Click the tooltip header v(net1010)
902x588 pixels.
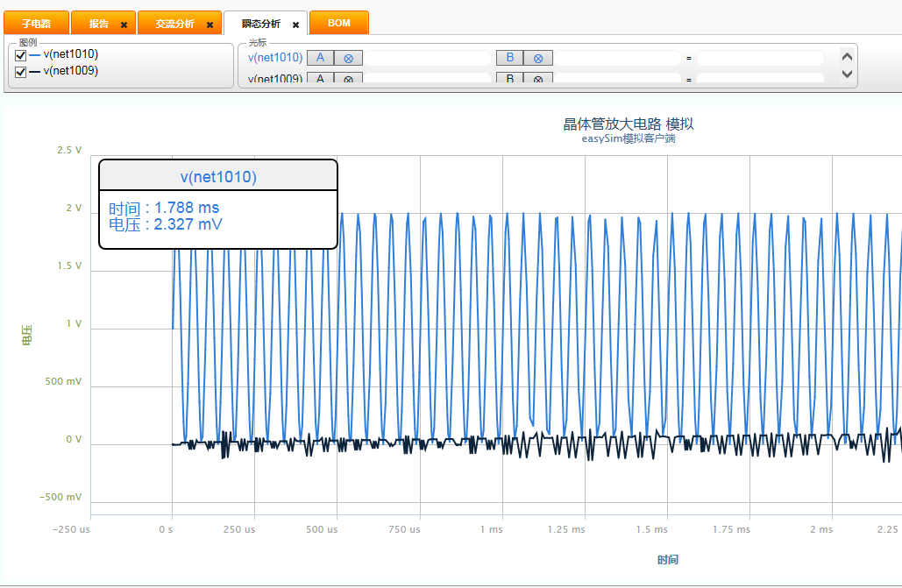pos(218,177)
